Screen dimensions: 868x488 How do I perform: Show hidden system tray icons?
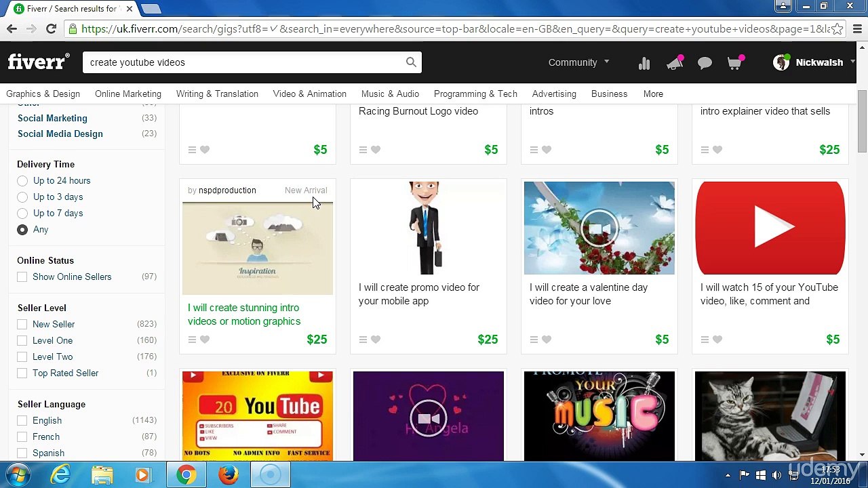click(x=728, y=475)
